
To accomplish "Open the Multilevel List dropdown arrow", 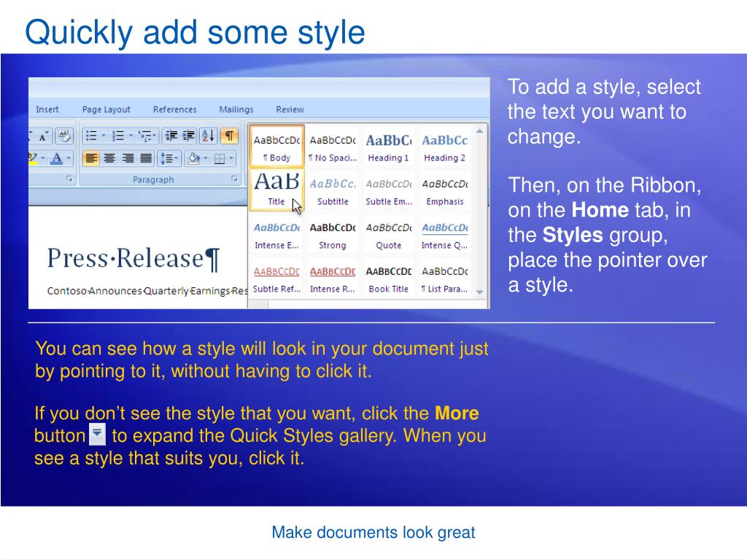I will 155,136.
